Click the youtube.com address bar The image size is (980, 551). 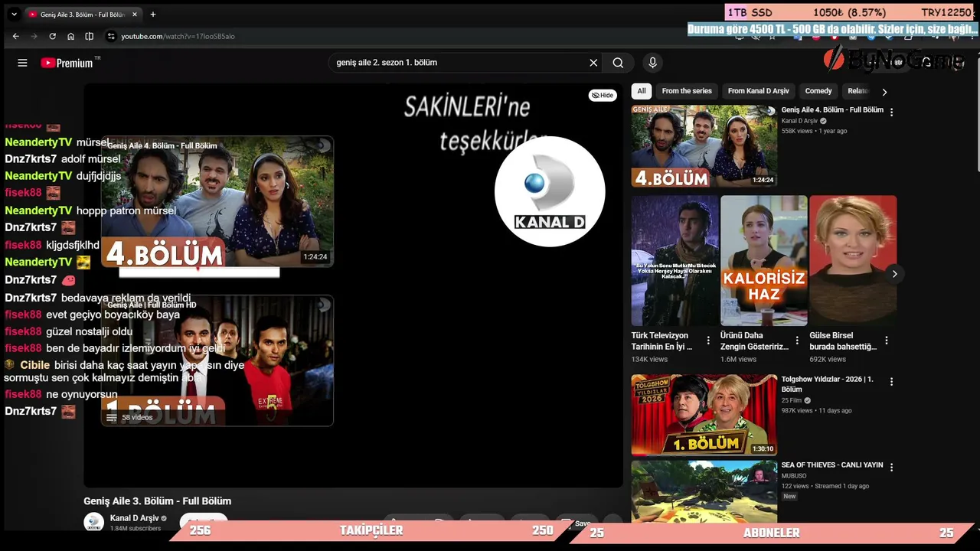tap(178, 36)
